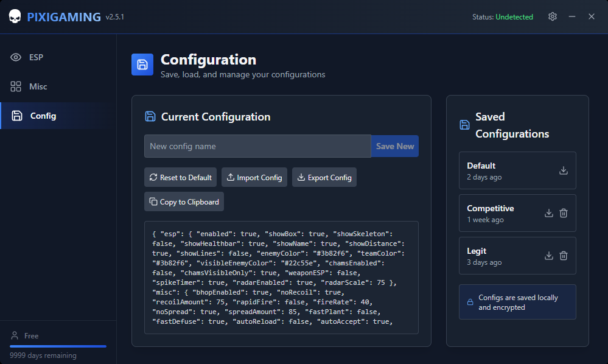This screenshot has height=364, width=608.
Task: Click the v2.5.1 version label
Action: tap(115, 17)
